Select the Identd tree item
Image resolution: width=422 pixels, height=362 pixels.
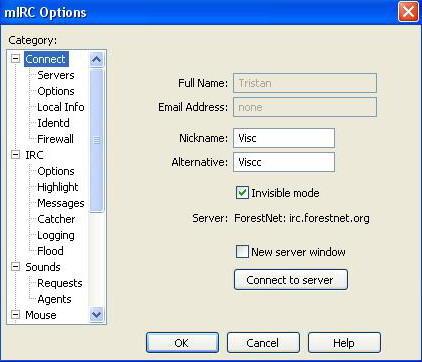point(53,123)
